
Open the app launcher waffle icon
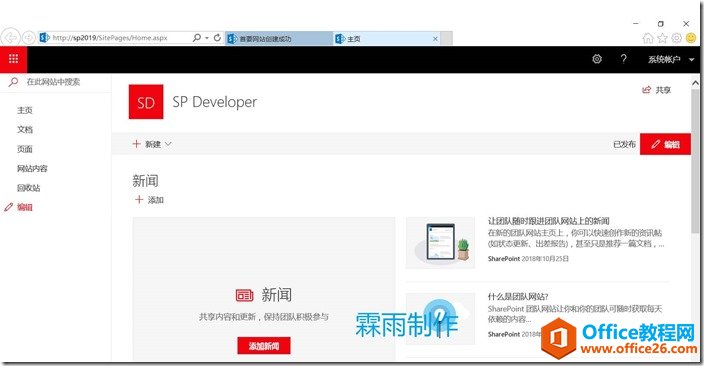point(13,59)
